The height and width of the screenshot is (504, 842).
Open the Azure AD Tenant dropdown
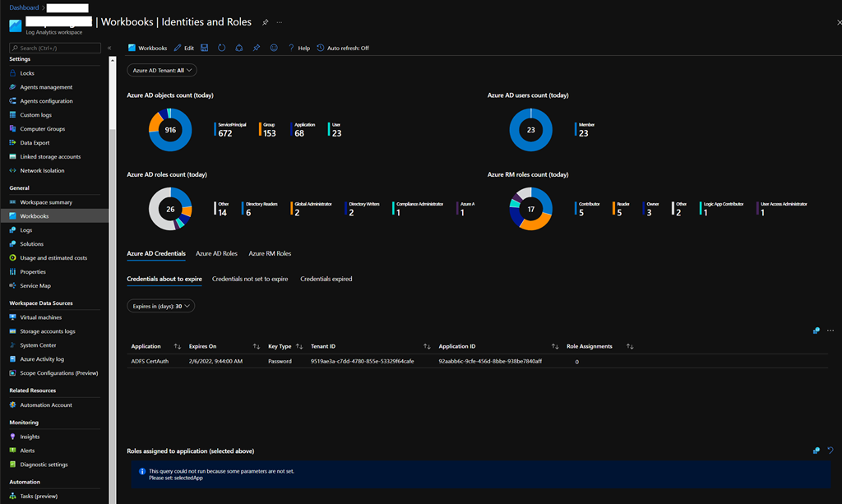coord(161,71)
